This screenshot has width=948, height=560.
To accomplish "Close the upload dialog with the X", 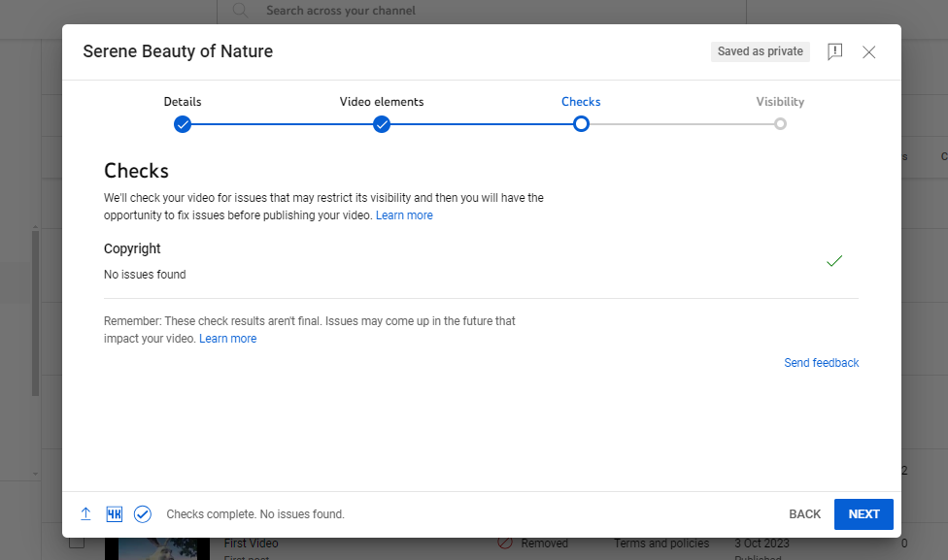I will tap(868, 52).
